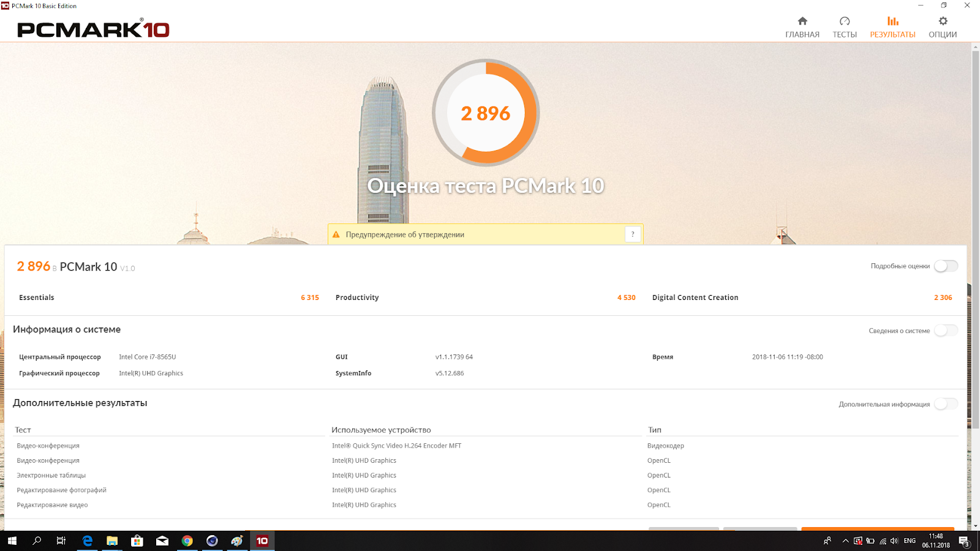Click the Электронные таблицы row
The image size is (980, 551).
[x=51, y=475]
